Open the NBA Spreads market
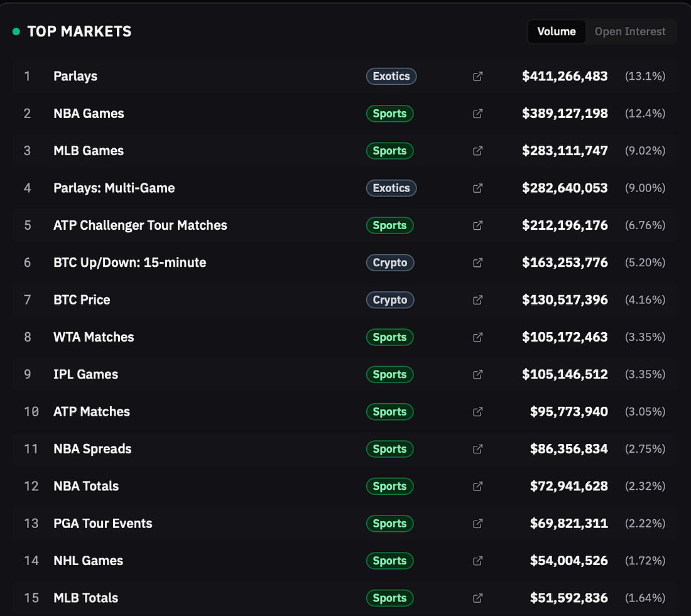The height and width of the screenshot is (616, 691). 92,449
